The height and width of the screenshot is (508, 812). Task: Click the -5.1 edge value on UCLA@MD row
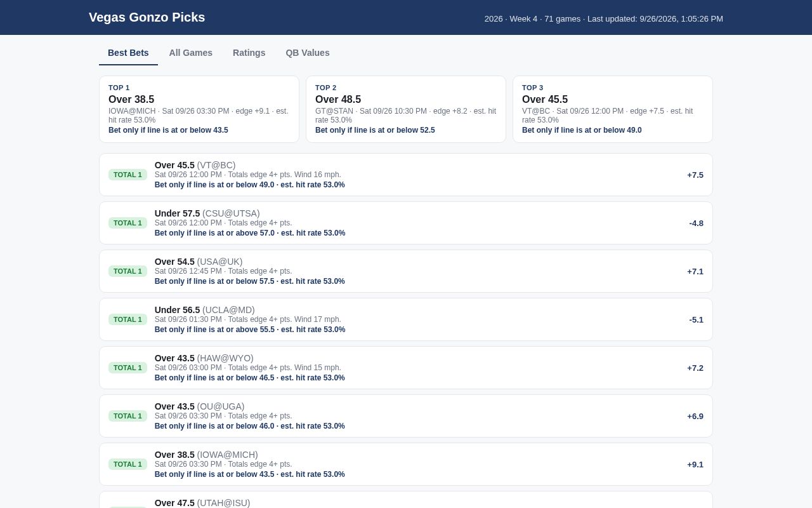click(696, 319)
